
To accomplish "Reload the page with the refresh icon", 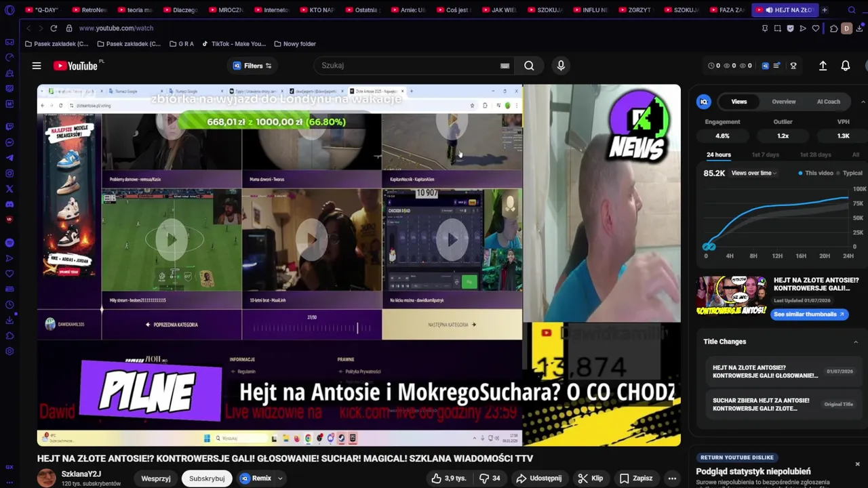I will 53,28.
